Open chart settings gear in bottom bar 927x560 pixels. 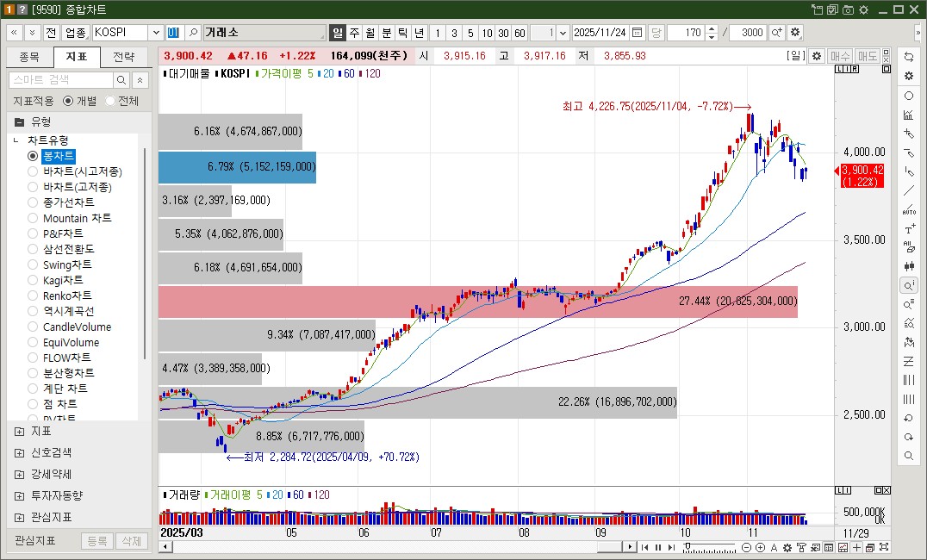(x=787, y=548)
